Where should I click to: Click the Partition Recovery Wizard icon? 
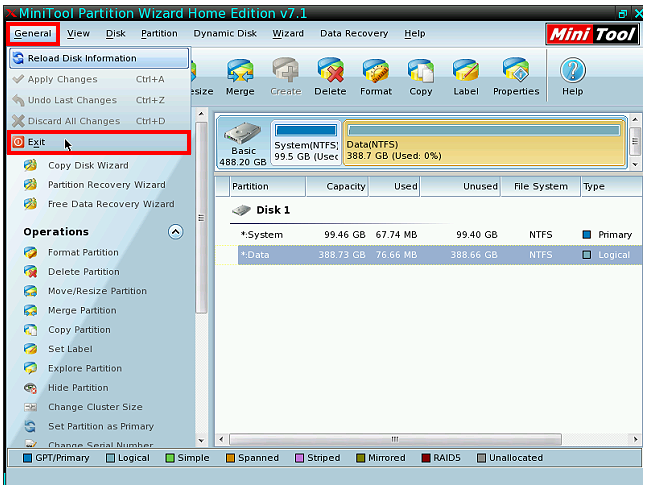[x=30, y=184]
